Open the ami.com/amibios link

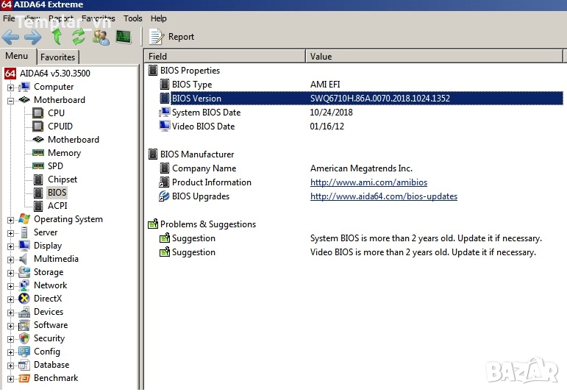368,182
